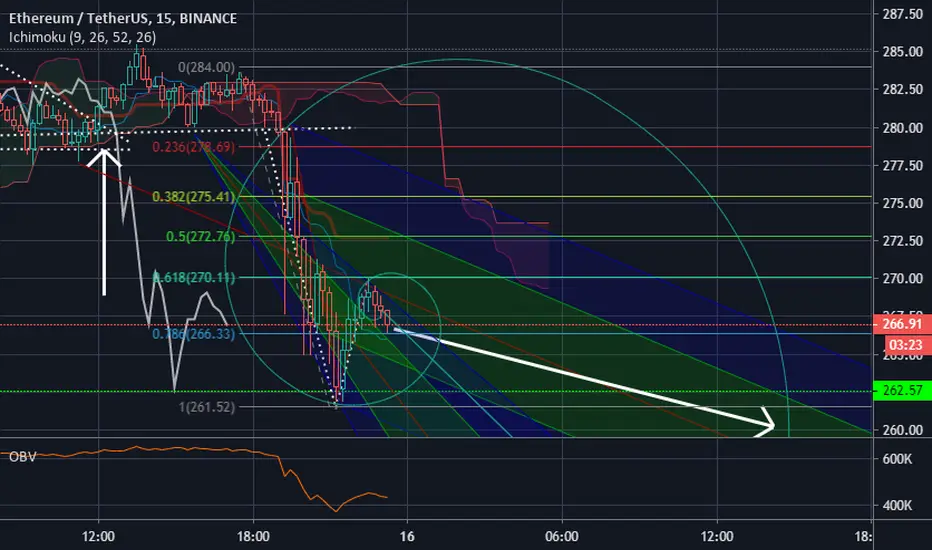Click the 287.50 price axis label
The width and height of the screenshot is (932, 550).
tap(902, 14)
